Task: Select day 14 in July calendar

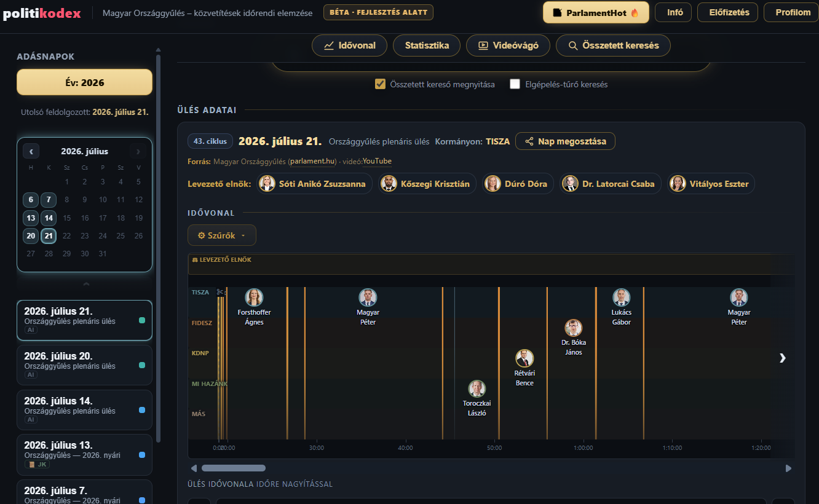Action: coord(49,218)
